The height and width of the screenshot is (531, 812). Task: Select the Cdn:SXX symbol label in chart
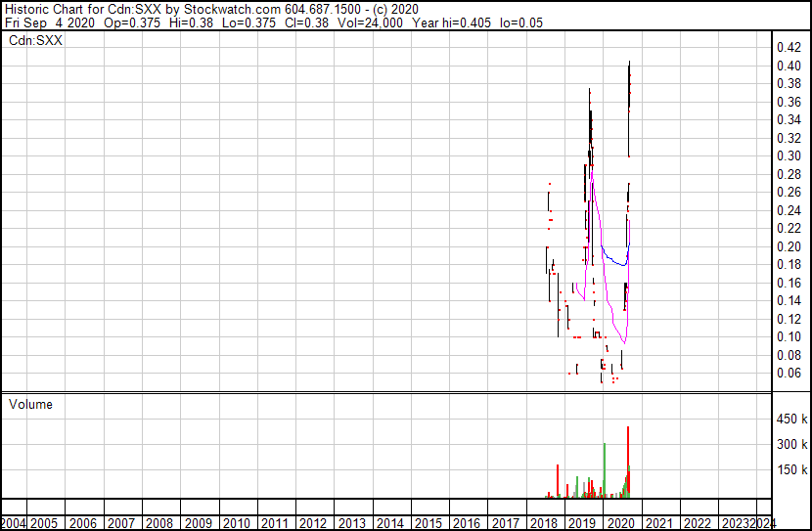pos(35,40)
